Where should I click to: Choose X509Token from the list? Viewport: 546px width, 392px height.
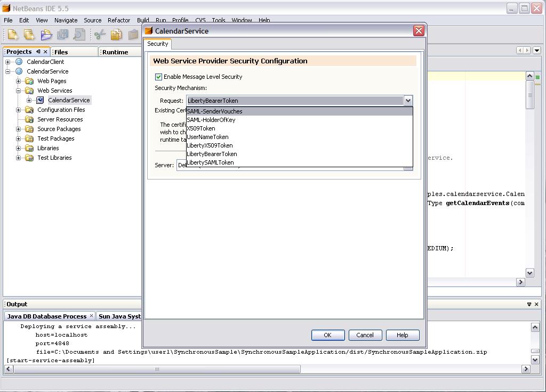(x=300, y=128)
